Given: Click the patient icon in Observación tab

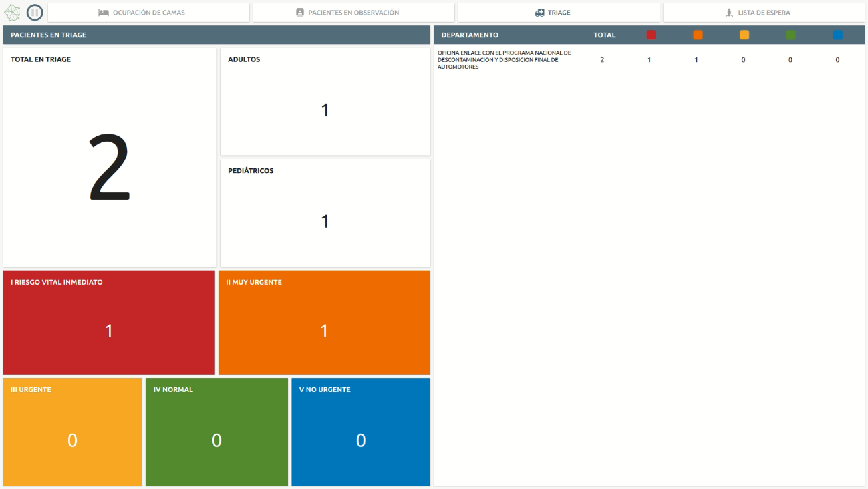Looking at the screenshot, I should [x=300, y=13].
